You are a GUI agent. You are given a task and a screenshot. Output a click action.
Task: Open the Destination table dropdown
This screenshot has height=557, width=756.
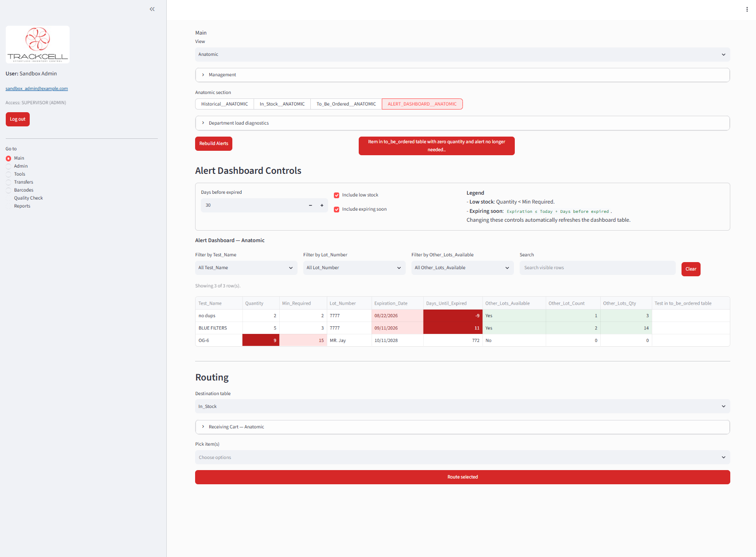coord(462,407)
